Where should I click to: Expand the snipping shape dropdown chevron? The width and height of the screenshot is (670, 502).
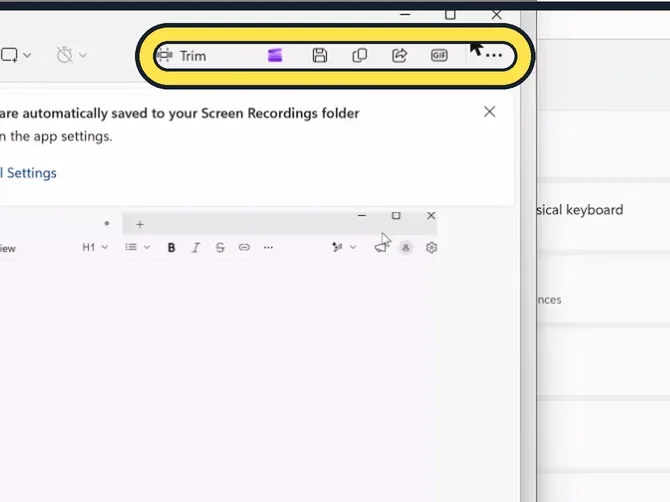coord(27,56)
